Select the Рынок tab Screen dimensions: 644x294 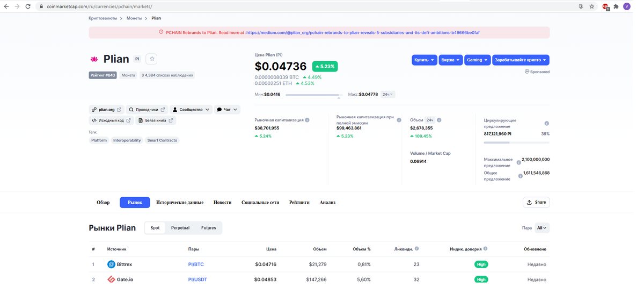tap(135, 203)
